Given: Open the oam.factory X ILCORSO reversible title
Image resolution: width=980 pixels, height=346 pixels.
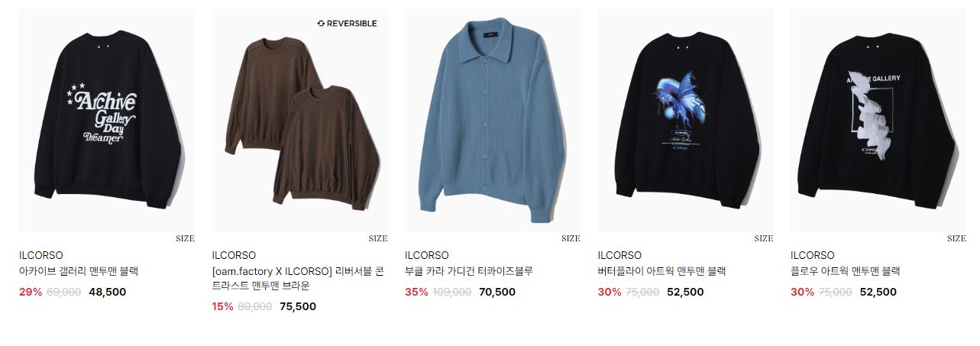Looking at the screenshot, I should pos(299,279).
